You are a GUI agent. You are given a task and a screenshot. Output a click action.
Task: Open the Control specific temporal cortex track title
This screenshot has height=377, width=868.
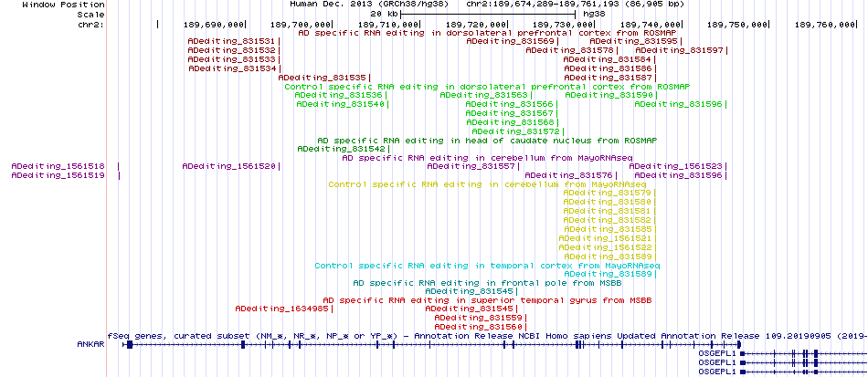487,266
